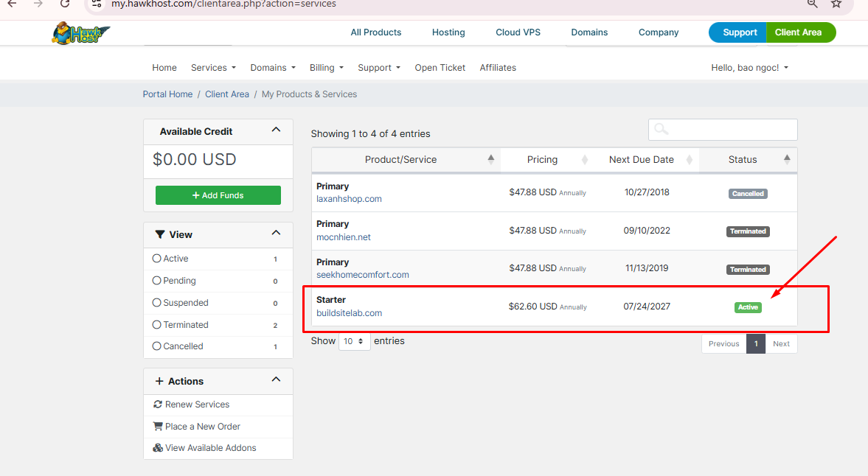
Task: Open Cloud VPS in top navigation
Action: [x=518, y=32]
